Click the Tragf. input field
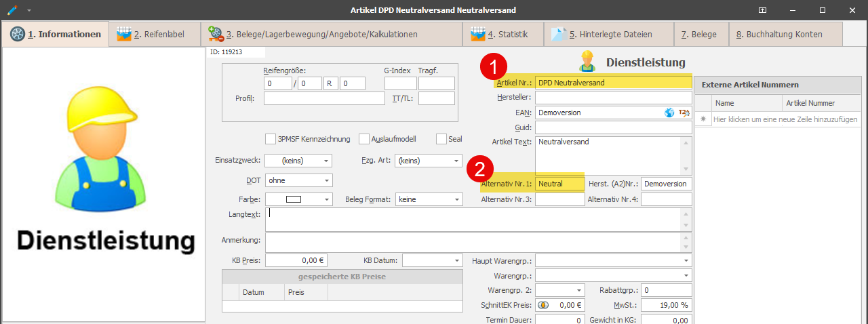Image resolution: width=868 pixels, height=324 pixels. tap(437, 83)
